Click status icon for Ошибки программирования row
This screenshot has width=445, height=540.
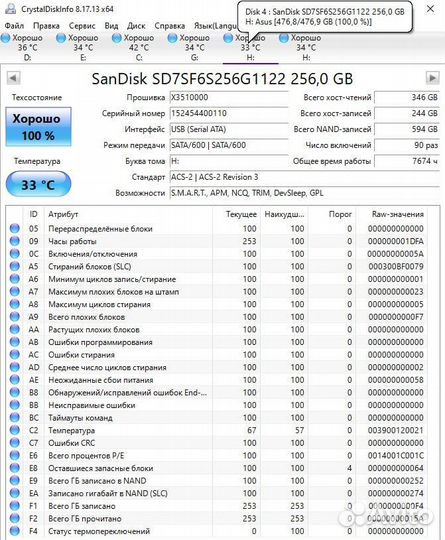pyautogui.click(x=14, y=342)
